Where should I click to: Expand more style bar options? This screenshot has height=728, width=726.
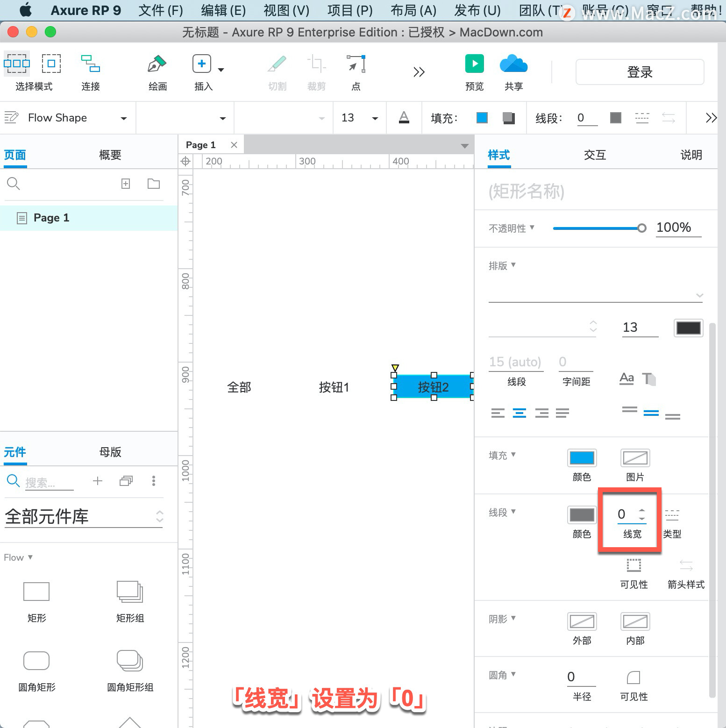pos(711,118)
